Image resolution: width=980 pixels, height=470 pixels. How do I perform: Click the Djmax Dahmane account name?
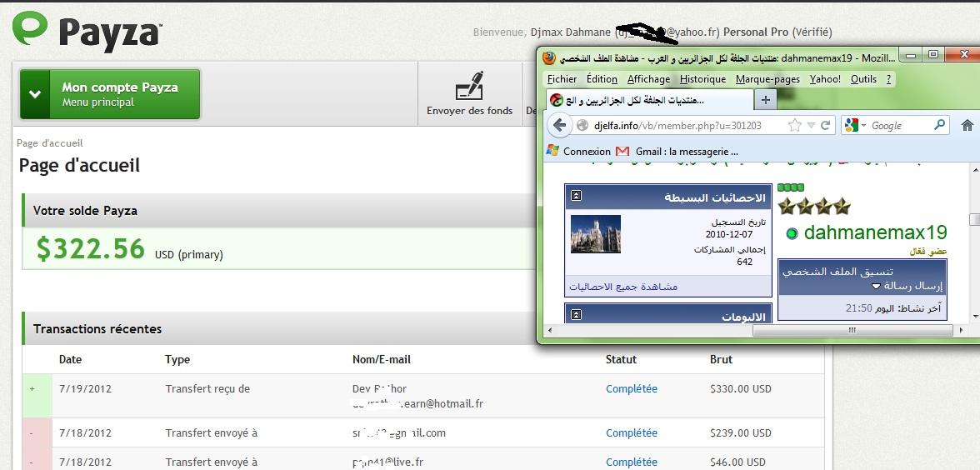[571, 32]
